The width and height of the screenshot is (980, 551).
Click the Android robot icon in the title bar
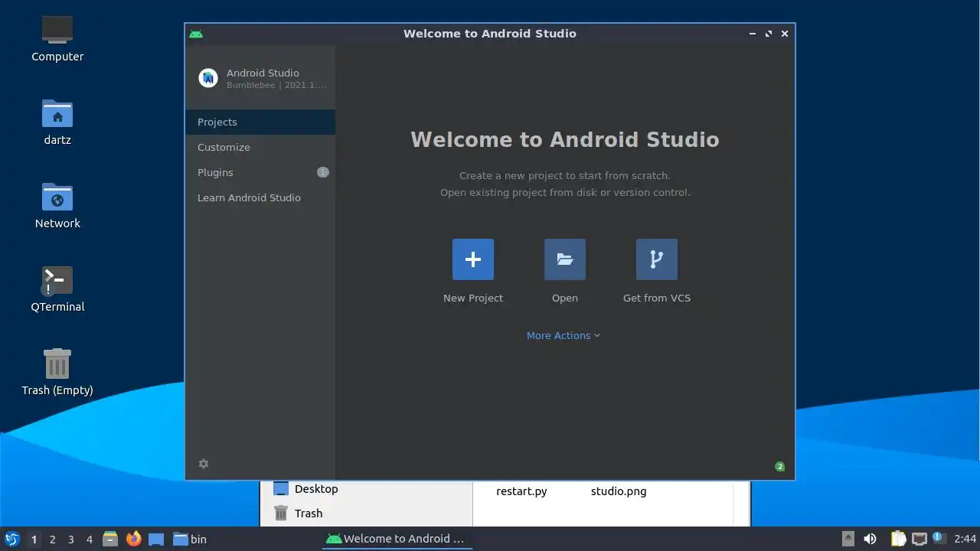point(196,34)
